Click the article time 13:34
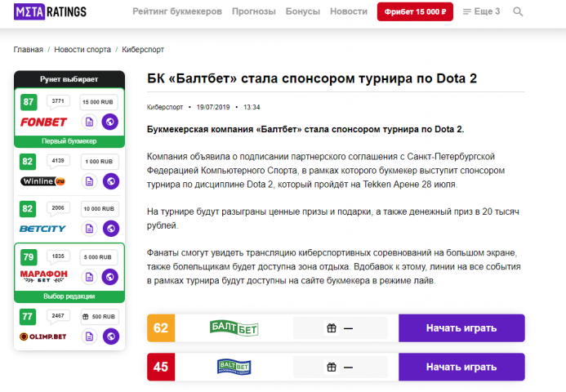This screenshot has width=566, height=392. click(252, 107)
